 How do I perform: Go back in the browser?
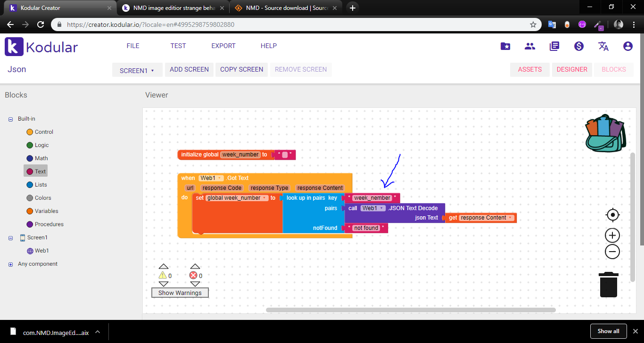tap(10, 24)
